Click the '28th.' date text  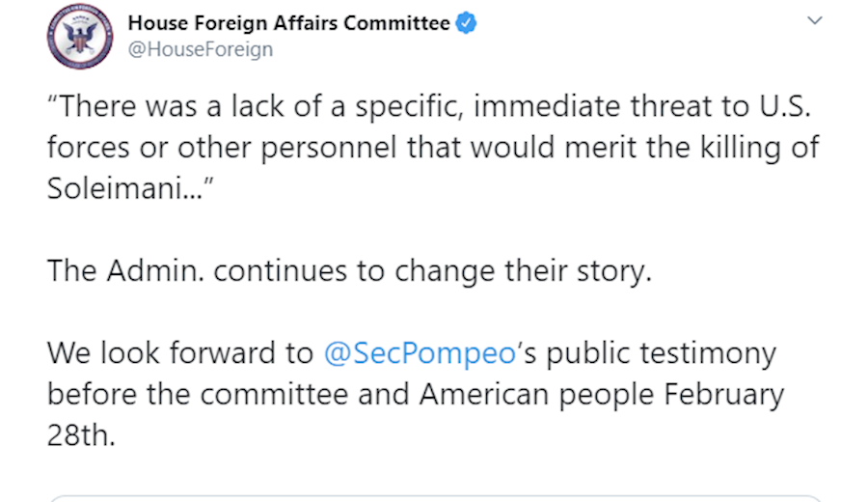pos(81,435)
